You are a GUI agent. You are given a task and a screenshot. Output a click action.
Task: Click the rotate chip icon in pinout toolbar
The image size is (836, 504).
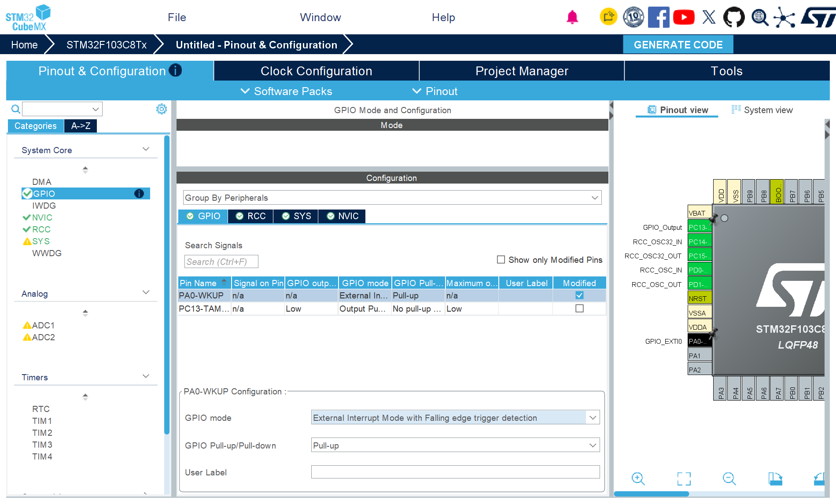pyautogui.click(x=775, y=478)
